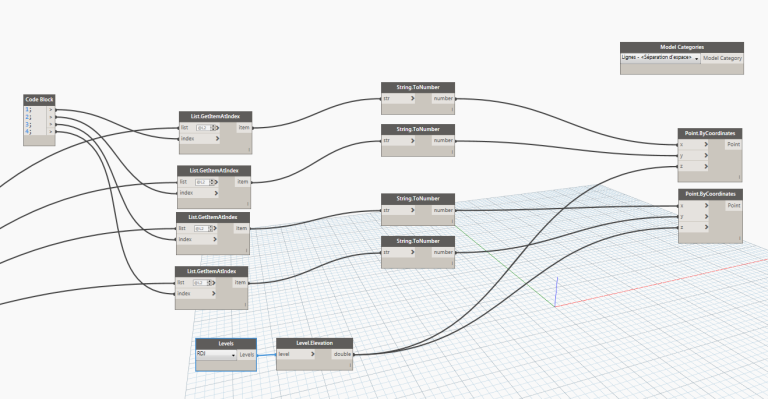
Task: Click the lacing indicator on topmost List.GetItemAtIndex
Action: tap(249, 150)
